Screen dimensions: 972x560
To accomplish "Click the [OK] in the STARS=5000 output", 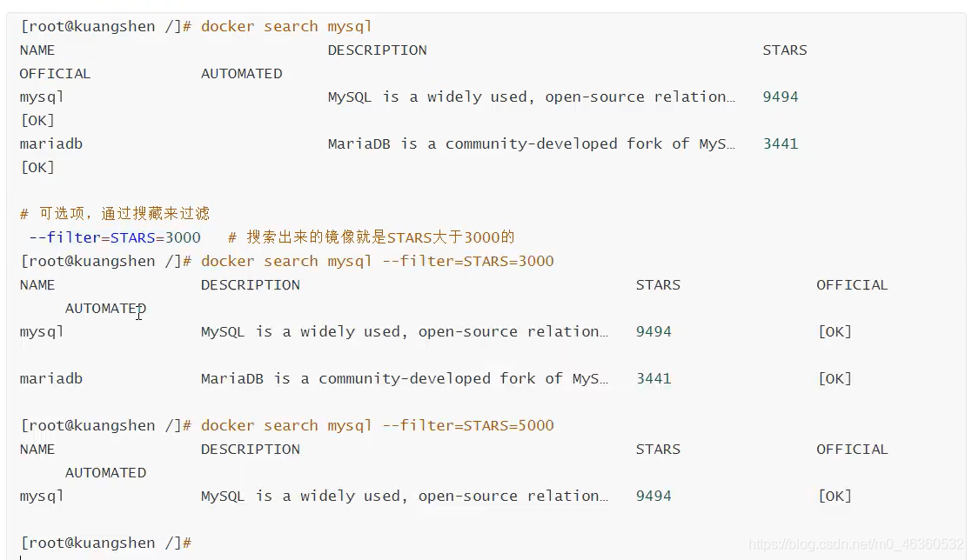I will coord(835,497).
